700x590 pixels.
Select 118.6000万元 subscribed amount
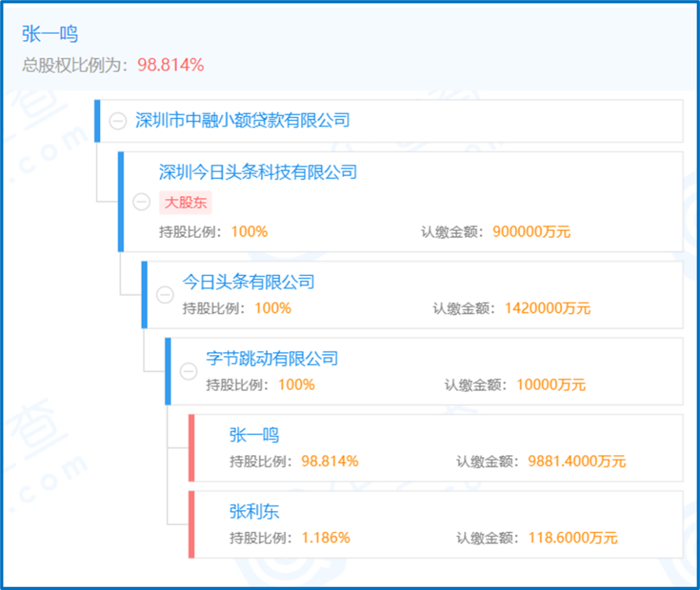tap(573, 537)
